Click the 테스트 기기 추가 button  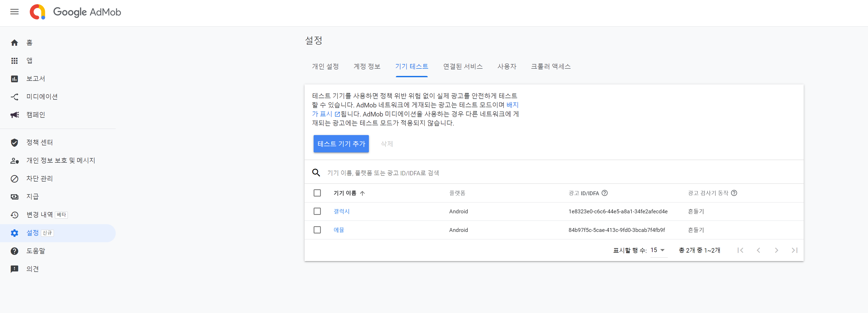tap(341, 144)
